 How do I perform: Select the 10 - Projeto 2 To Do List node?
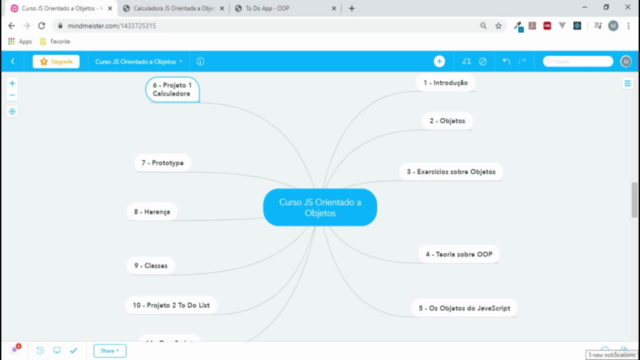(171, 305)
